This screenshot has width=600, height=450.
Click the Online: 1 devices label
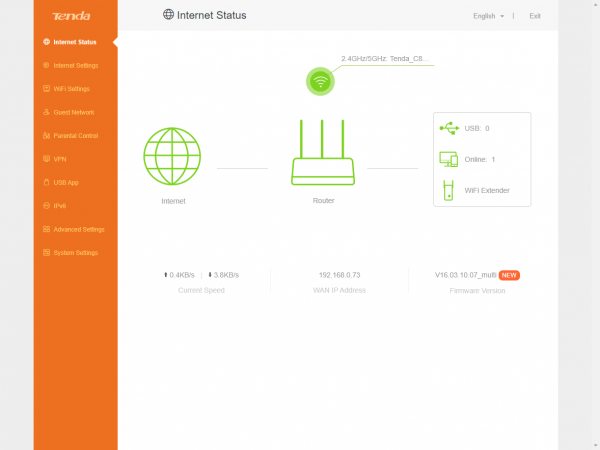pos(480,159)
